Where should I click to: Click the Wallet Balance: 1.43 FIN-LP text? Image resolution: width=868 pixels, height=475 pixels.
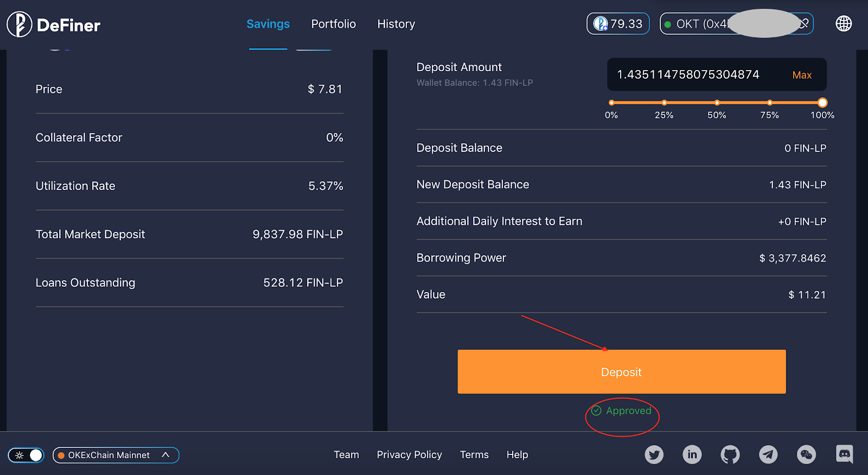[x=475, y=83]
